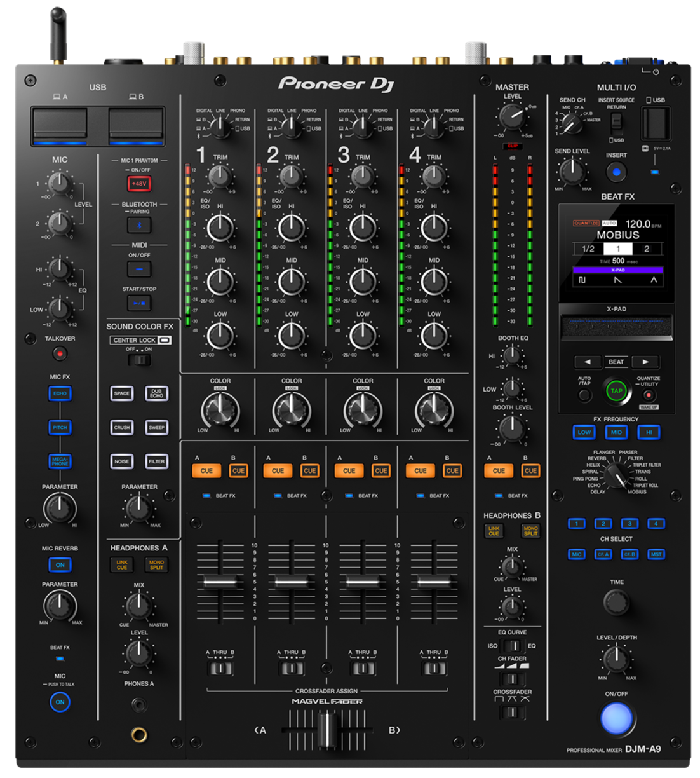Turn channel 3 input selector knob
This screenshot has width=700, height=778.
pos(363,127)
